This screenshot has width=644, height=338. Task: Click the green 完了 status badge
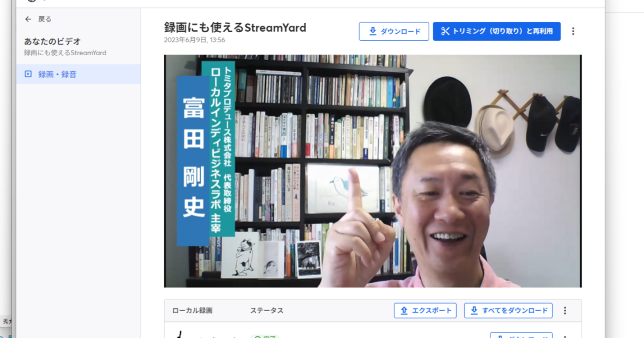pyautogui.click(x=265, y=336)
